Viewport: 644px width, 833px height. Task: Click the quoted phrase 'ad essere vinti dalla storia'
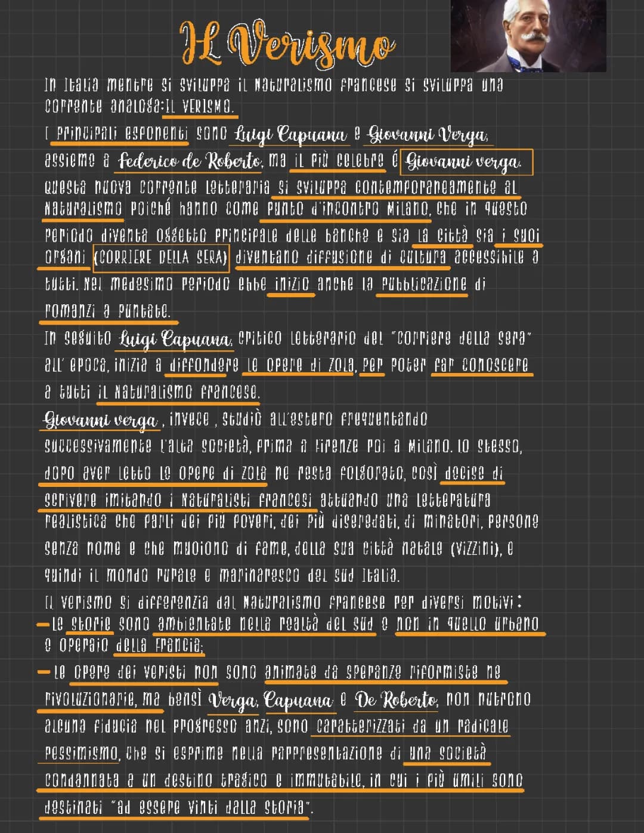tap(212, 808)
